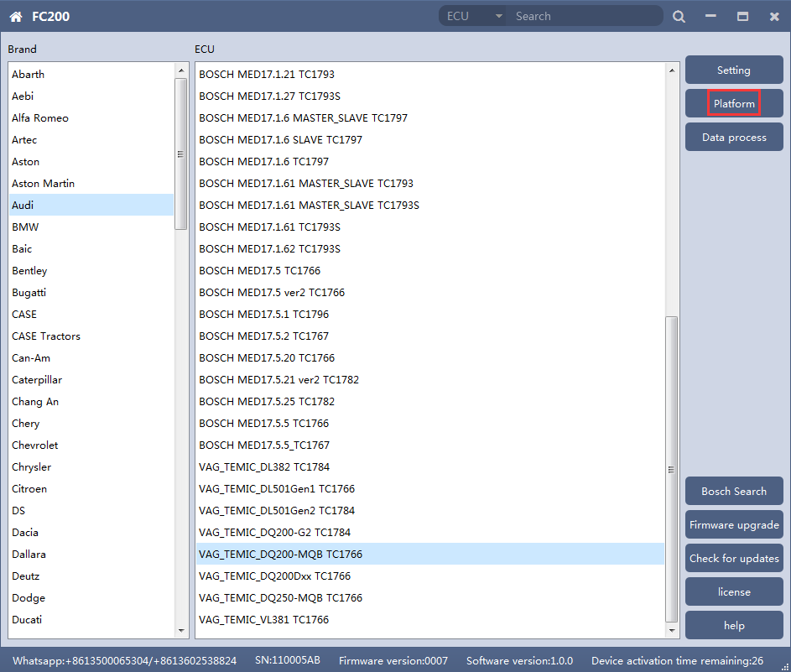Select brand Bentley
Viewport: 791px width, 672px height.
91,270
